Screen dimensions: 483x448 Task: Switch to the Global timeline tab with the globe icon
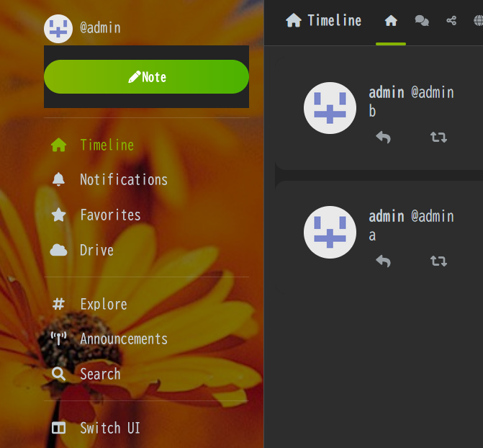(478, 21)
